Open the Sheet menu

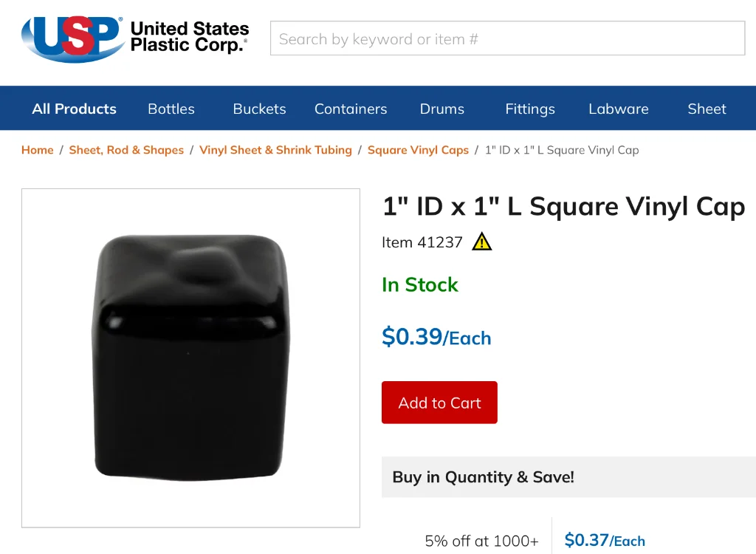707,109
